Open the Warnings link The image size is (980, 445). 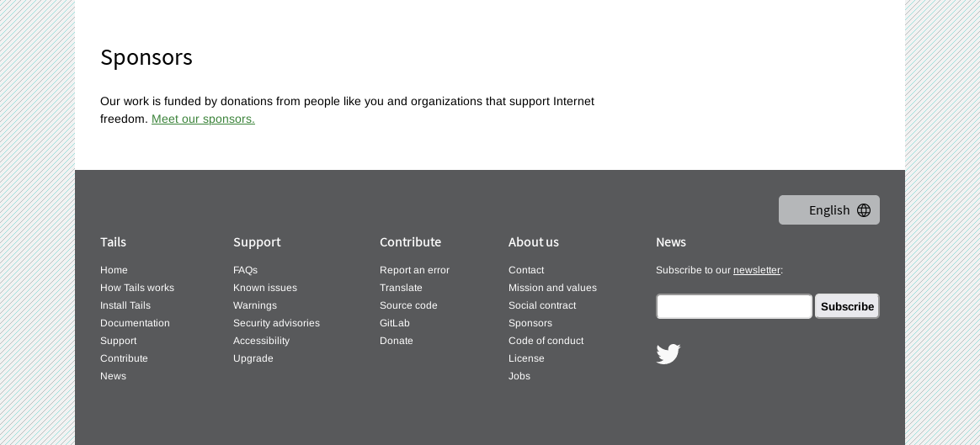point(255,305)
